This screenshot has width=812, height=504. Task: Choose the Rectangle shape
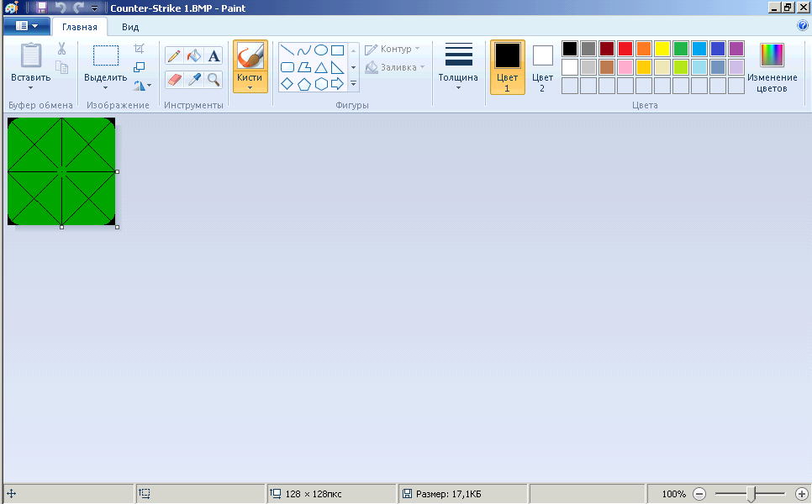[338, 50]
